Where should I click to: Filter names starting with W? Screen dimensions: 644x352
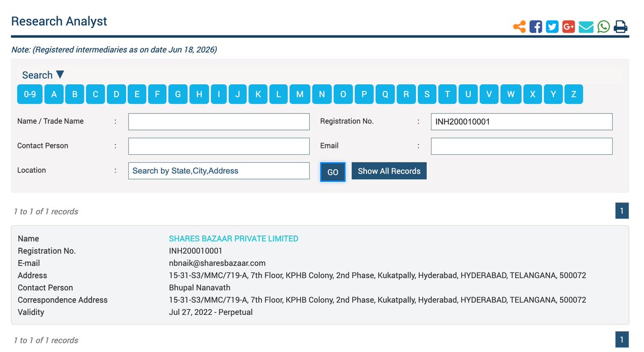point(511,94)
